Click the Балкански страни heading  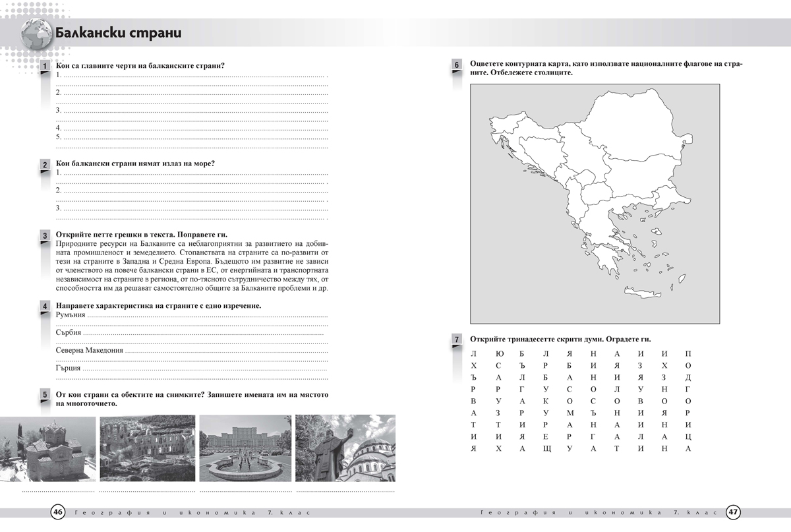(119, 33)
